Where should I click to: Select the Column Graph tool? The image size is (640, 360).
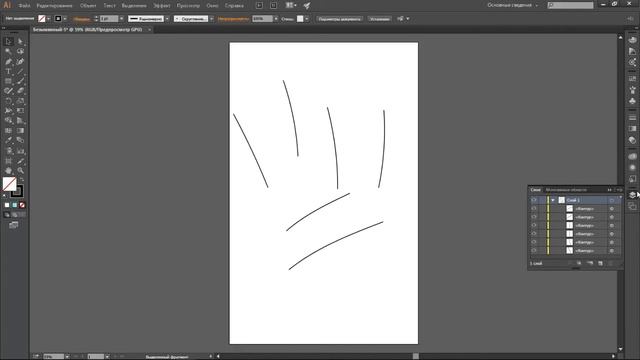[20, 151]
